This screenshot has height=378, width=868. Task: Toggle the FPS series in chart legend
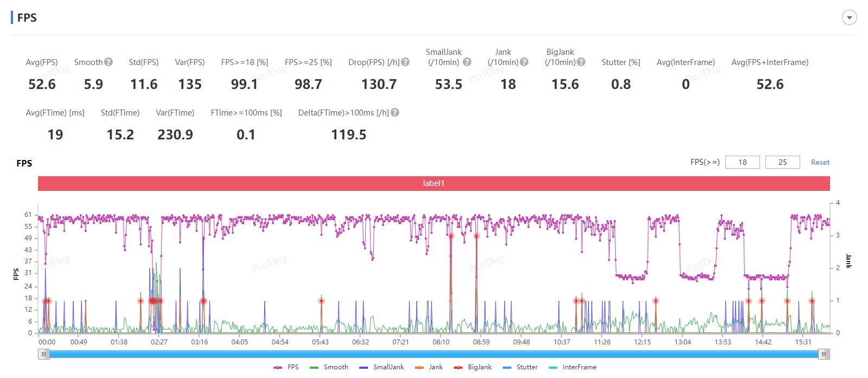pyautogui.click(x=286, y=367)
